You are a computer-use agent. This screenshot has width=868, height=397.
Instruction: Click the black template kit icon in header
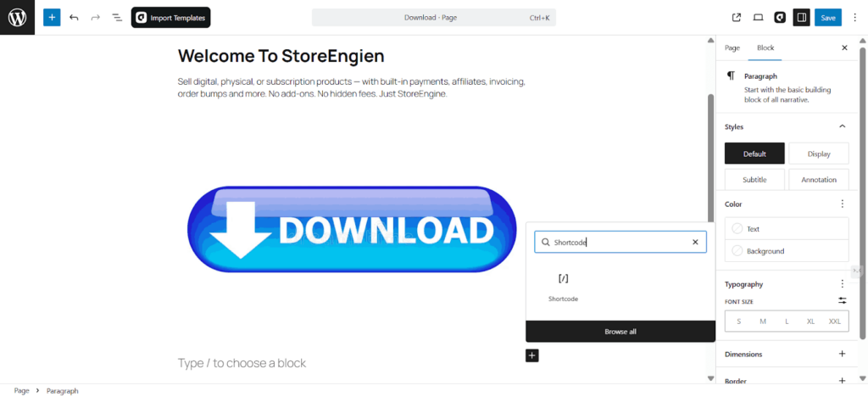[780, 18]
